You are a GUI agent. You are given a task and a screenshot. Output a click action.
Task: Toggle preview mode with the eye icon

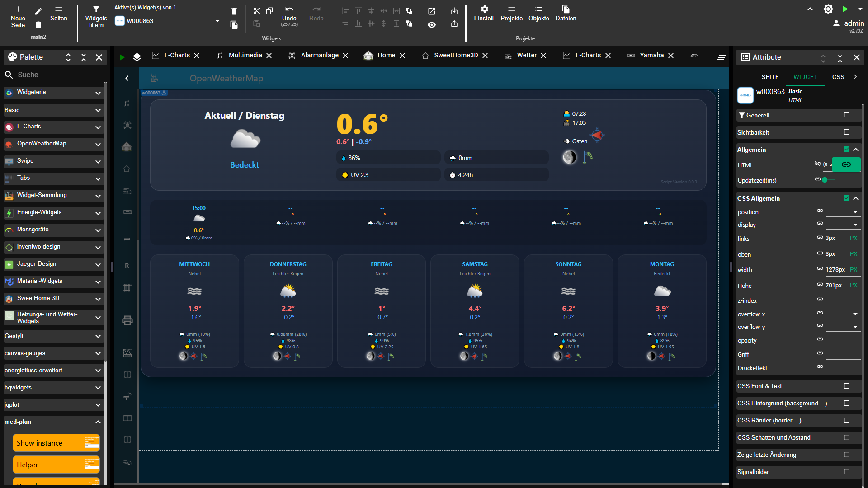click(432, 25)
